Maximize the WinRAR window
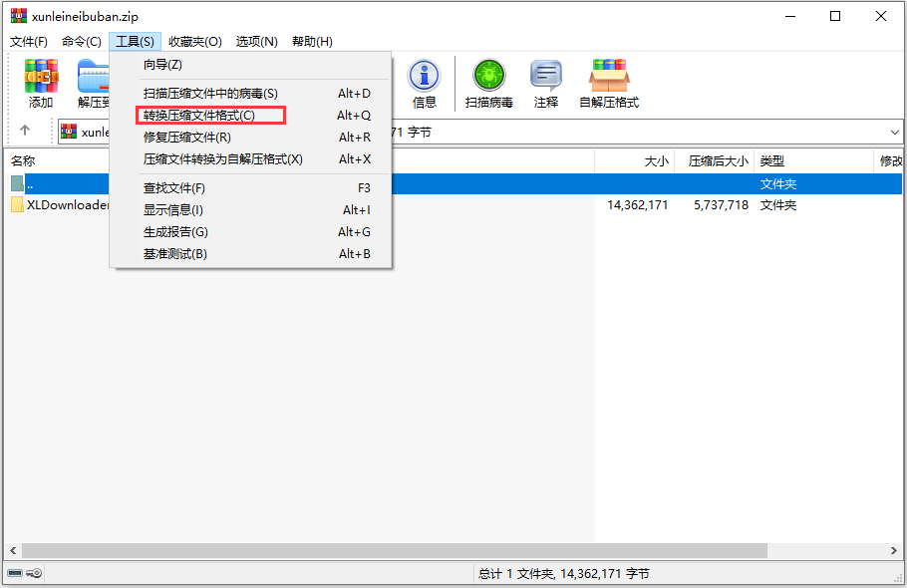907x588 pixels. 835,16
